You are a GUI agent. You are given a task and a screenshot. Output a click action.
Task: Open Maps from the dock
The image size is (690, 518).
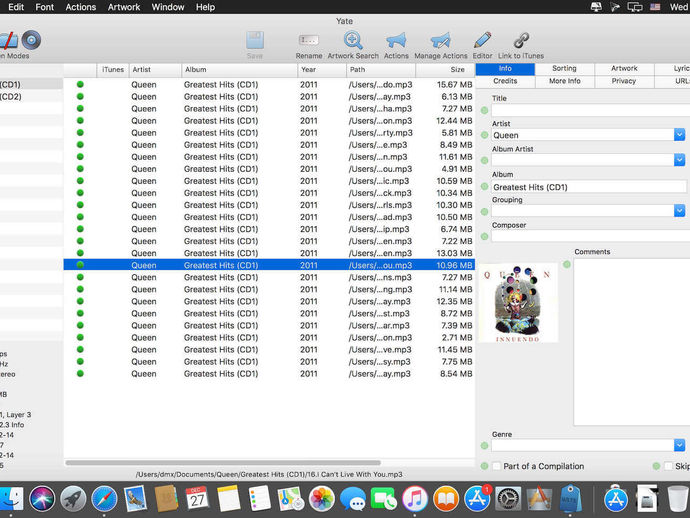click(290, 499)
